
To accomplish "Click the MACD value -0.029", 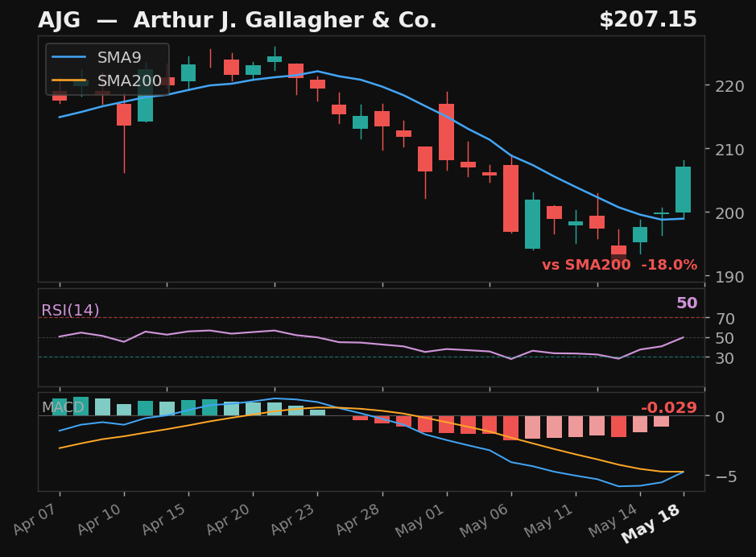I will pyautogui.click(x=669, y=407).
